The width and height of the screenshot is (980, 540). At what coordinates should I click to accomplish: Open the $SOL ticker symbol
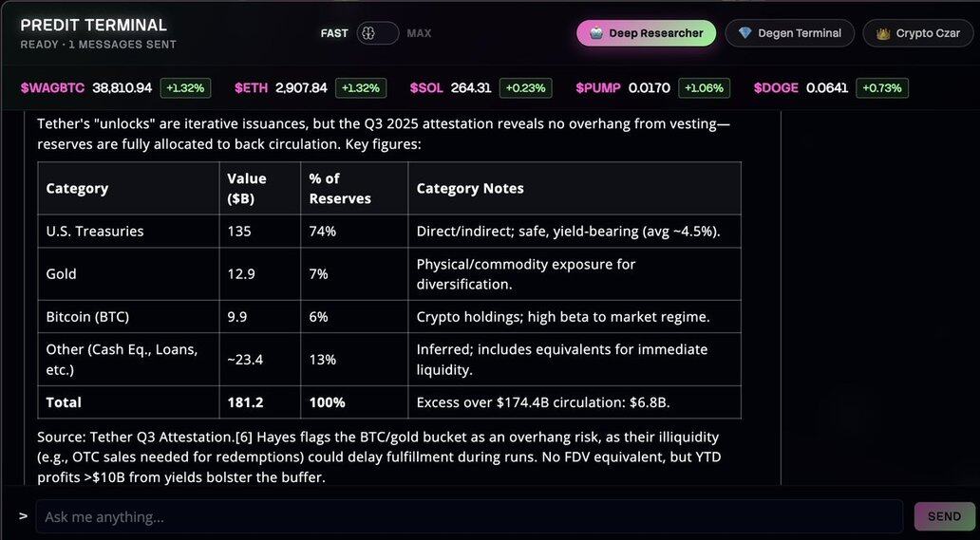tap(426, 88)
